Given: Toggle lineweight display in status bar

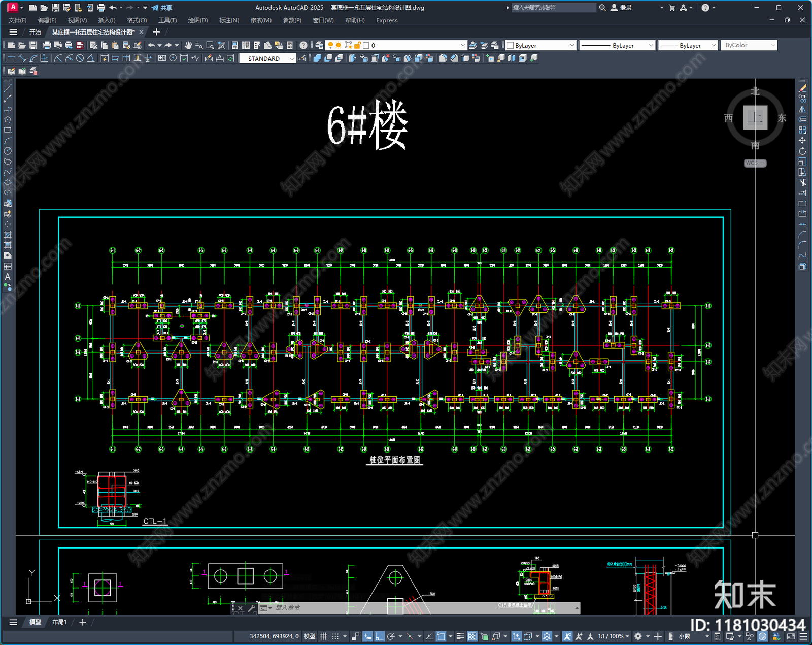Looking at the screenshot, I should (x=460, y=636).
